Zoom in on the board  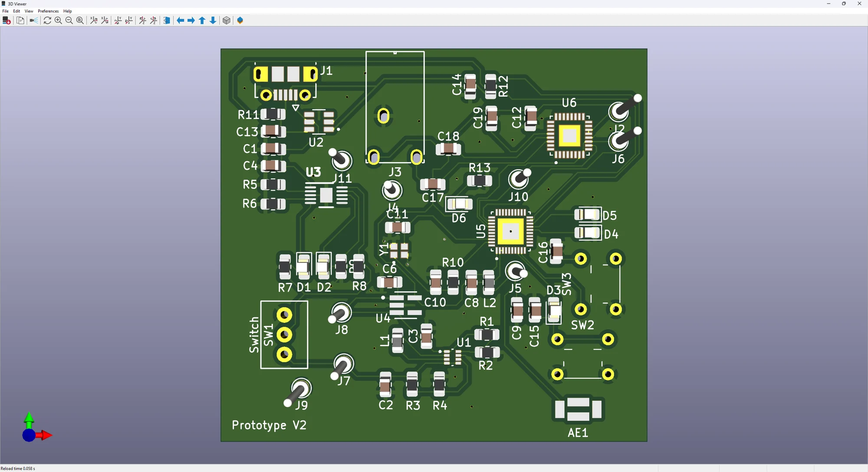(x=58, y=20)
